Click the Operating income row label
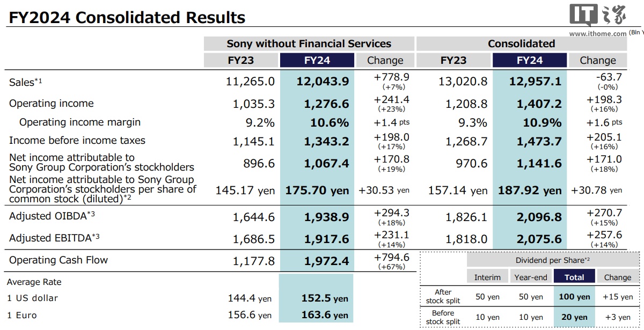Viewport: 644px width, 330px height. tap(52, 104)
